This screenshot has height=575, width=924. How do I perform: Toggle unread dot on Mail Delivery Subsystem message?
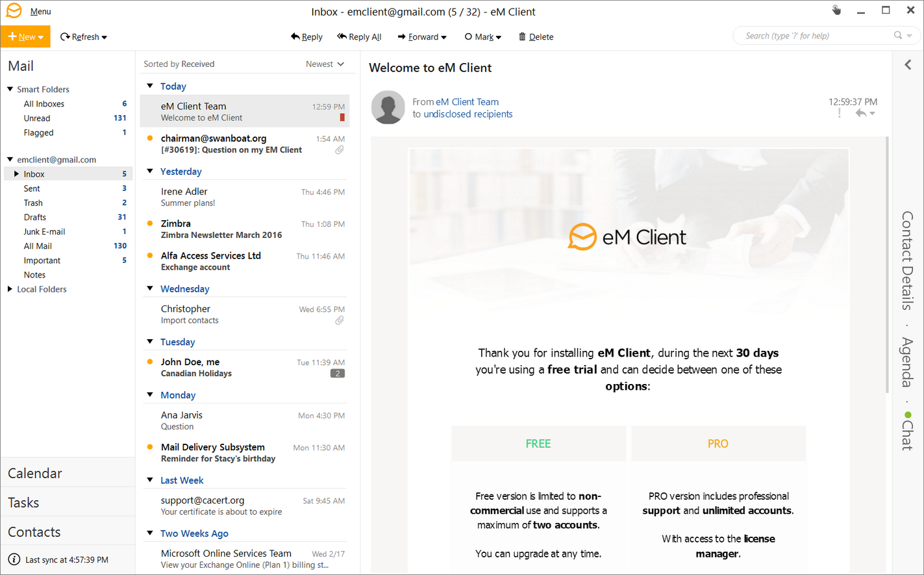pos(150,447)
